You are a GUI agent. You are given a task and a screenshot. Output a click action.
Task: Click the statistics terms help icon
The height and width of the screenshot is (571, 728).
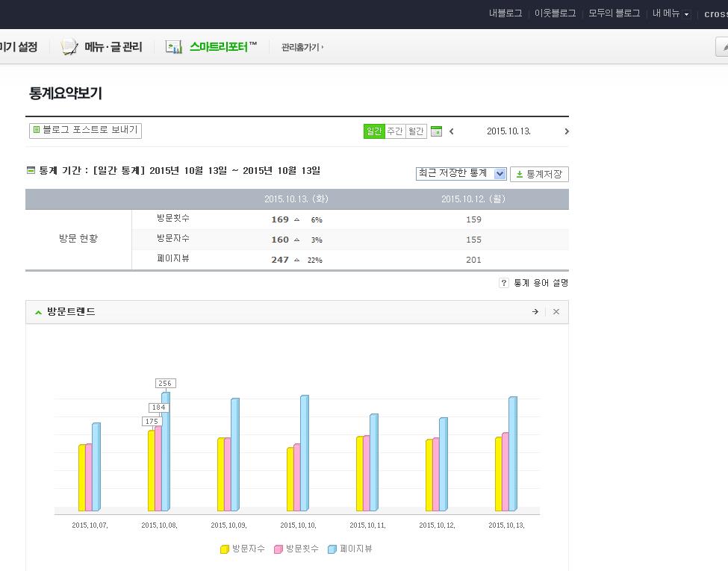click(504, 283)
